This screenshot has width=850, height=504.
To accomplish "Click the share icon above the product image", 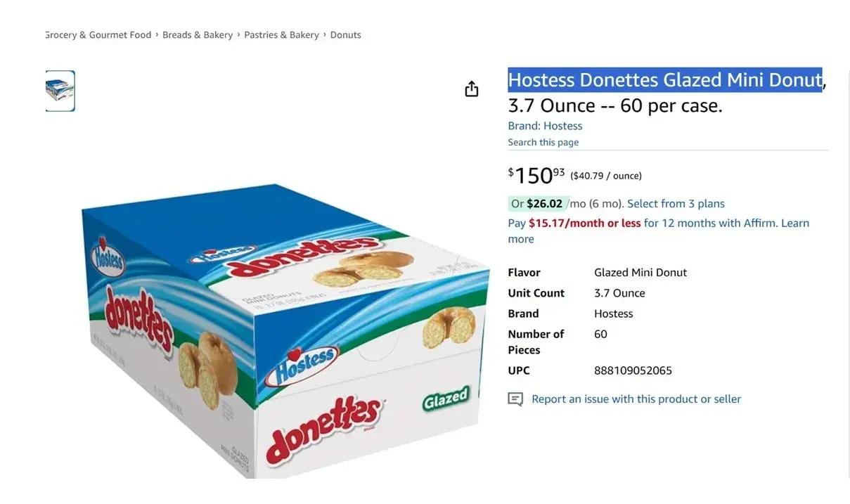I will pyautogui.click(x=472, y=89).
